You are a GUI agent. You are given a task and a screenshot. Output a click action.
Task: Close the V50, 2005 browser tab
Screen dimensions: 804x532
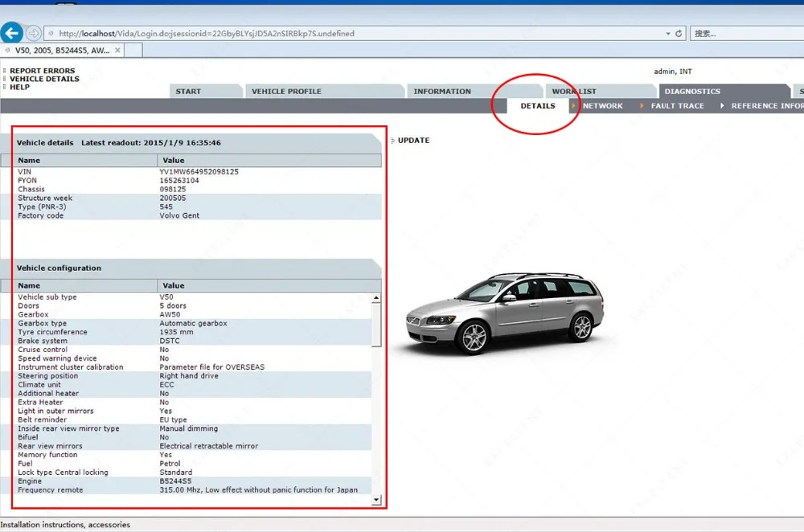pyautogui.click(x=117, y=51)
